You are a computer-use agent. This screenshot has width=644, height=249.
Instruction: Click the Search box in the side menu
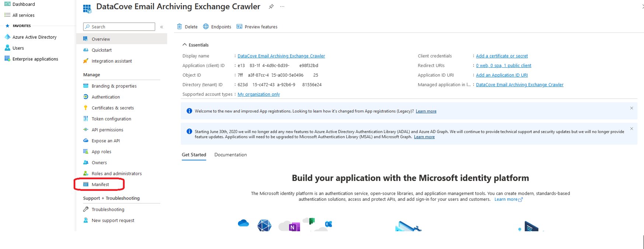click(x=119, y=27)
